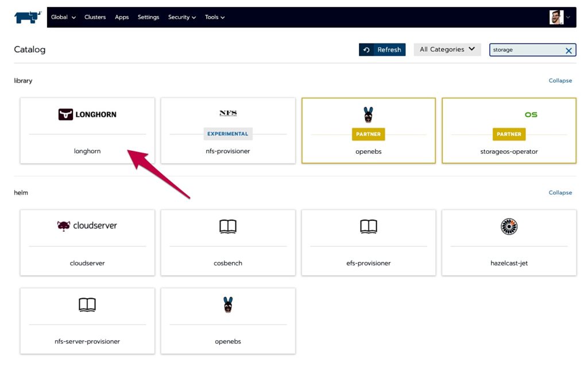Image resolution: width=588 pixels, height=386 pixels.
Task: Click the Rancher cow logo
Action: tap(28, 17)
